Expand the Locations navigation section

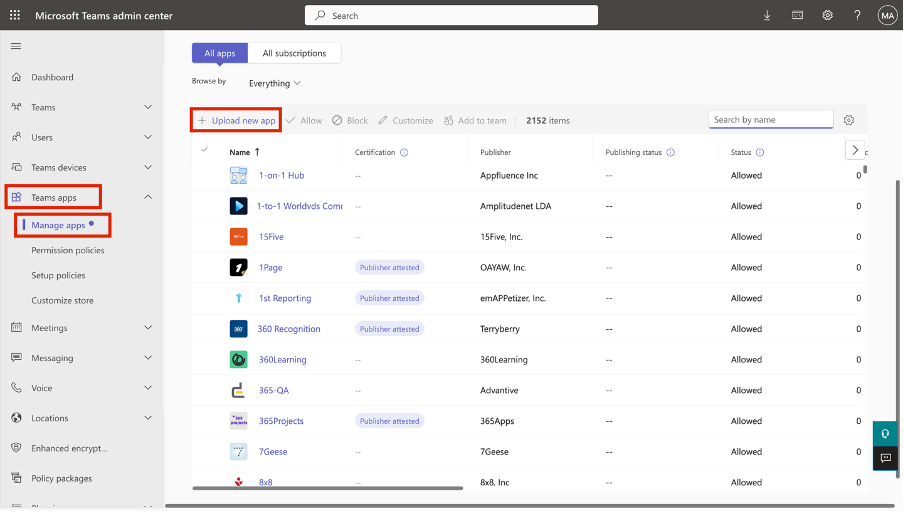coord(148,417)
